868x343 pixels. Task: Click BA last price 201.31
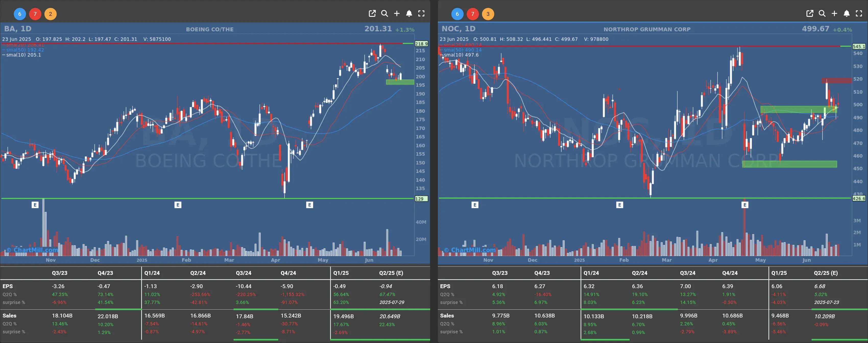[x=378, y=29]
